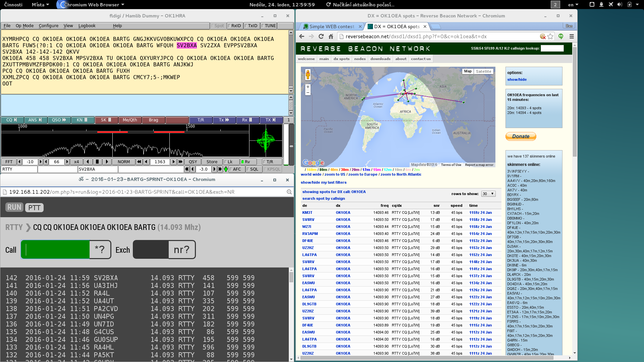Image resolution: width=644 pixels, height=362 pixels.
Task: Enable the AFC toggle
Action: tap(237, 169)
